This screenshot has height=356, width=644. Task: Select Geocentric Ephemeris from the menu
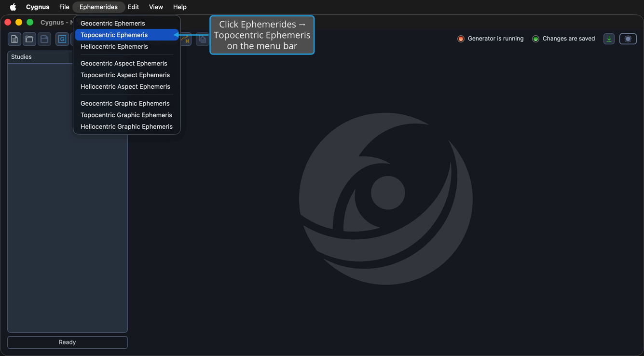127,23
